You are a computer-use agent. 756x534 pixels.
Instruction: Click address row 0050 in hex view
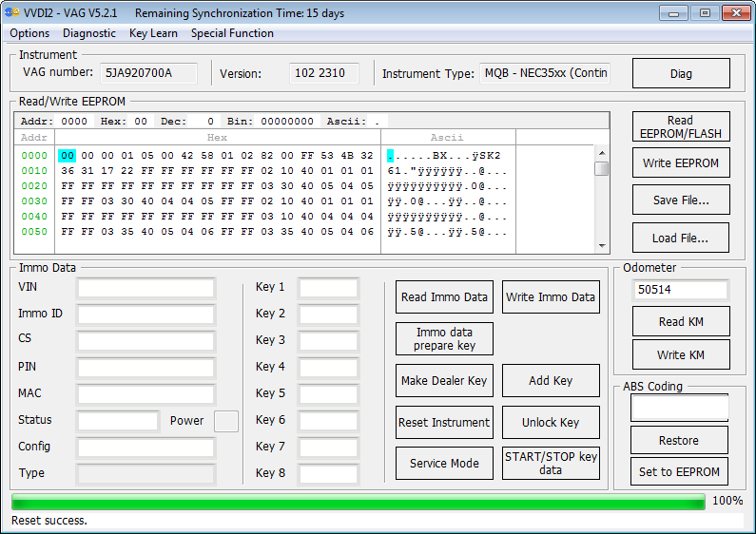pos(34,231)
